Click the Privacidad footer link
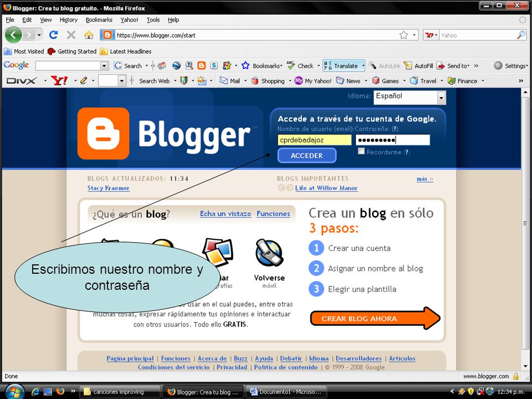 [x=232, y=367]
